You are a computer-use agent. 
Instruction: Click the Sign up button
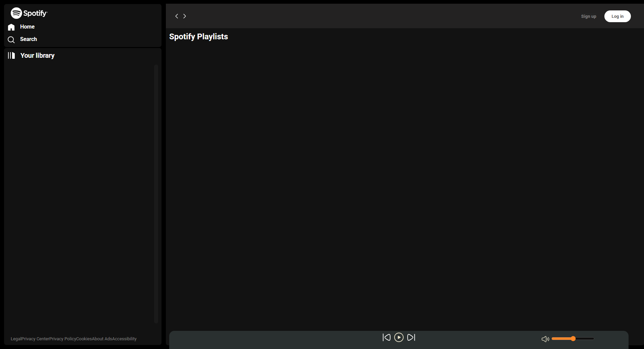589,16
